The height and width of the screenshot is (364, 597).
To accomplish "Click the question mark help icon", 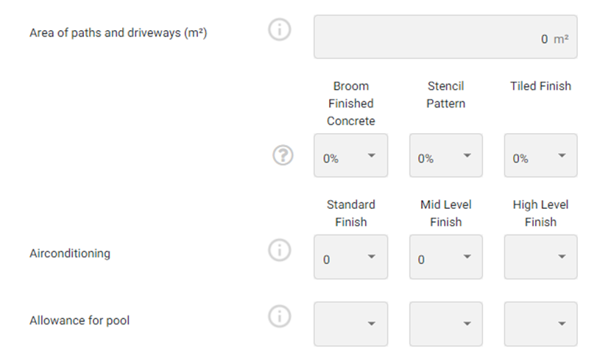I will coord(283,156).
